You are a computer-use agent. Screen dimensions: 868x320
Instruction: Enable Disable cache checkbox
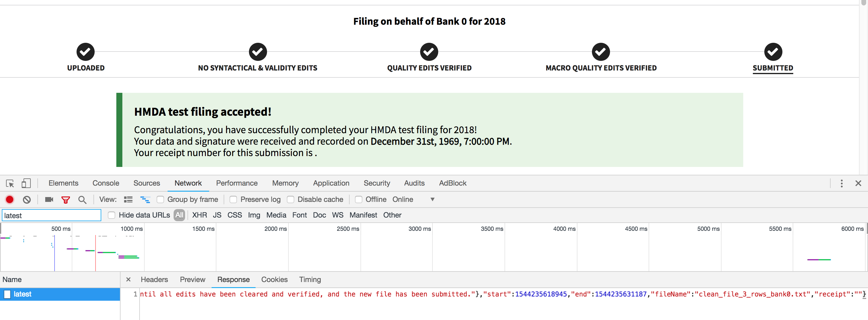[x=291, y=199]
